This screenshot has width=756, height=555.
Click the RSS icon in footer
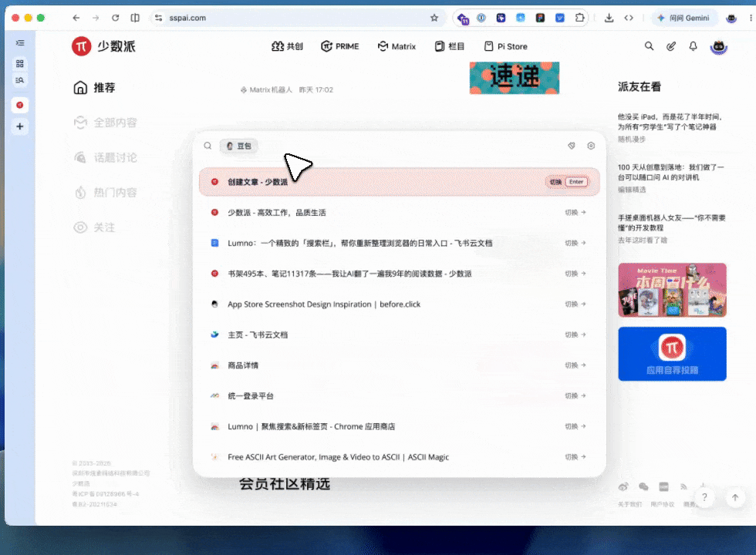pyautogui.click(x=683, y=487)
